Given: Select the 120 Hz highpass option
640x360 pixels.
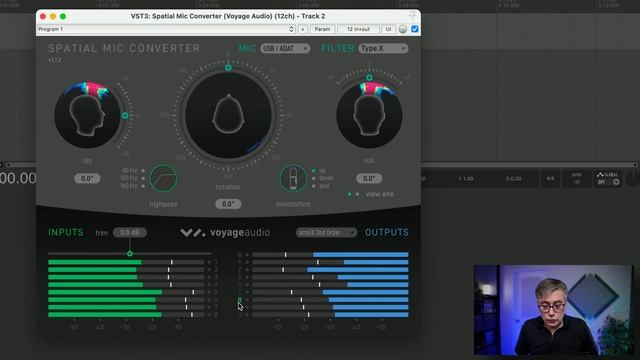Looking at the screenshot, I should [143, 178].
